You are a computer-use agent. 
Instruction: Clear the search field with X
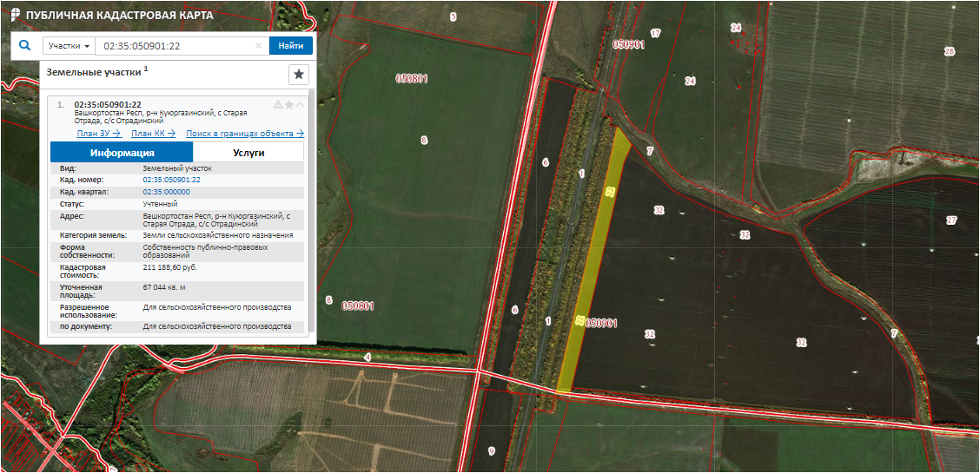coord(258,46)
